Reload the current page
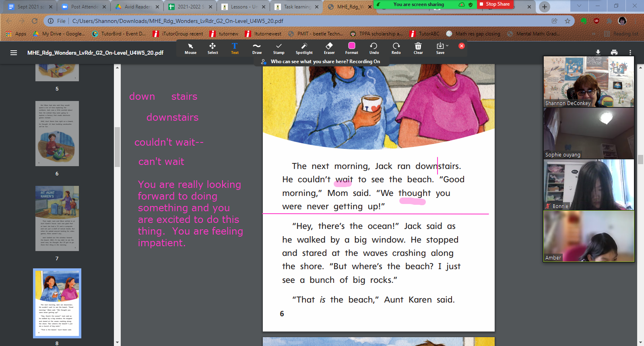644x346 pixels. point(35,21)
